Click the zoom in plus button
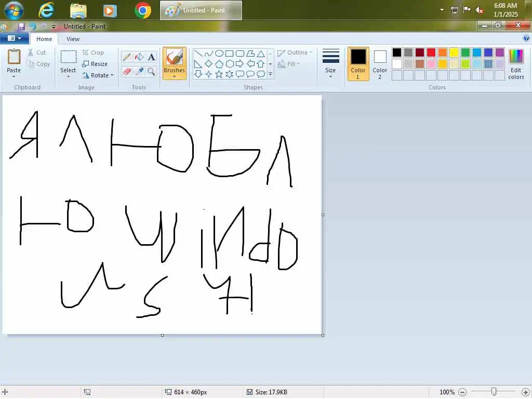This screenshot has height=399, width=532. coord(526,392)
